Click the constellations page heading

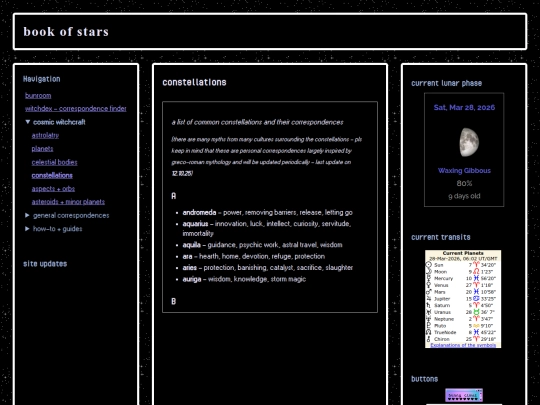(194, 82)
